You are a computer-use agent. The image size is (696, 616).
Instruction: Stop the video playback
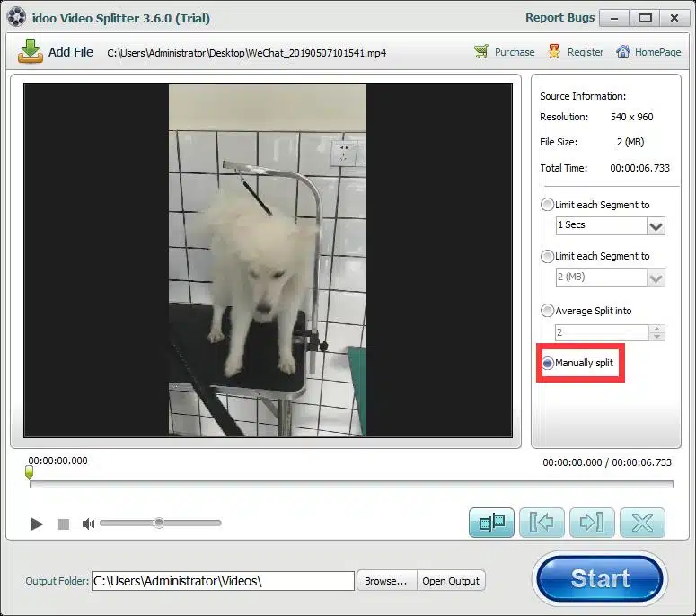pos(64,524)
